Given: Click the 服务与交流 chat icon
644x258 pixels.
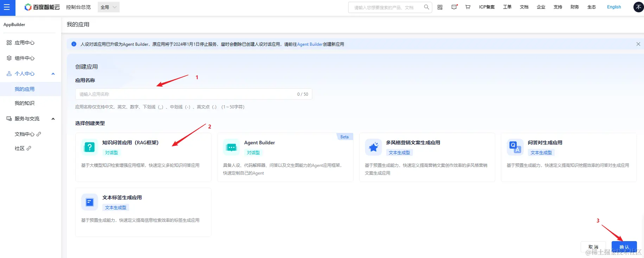Looking at the screenshot, I should [9, 119].
